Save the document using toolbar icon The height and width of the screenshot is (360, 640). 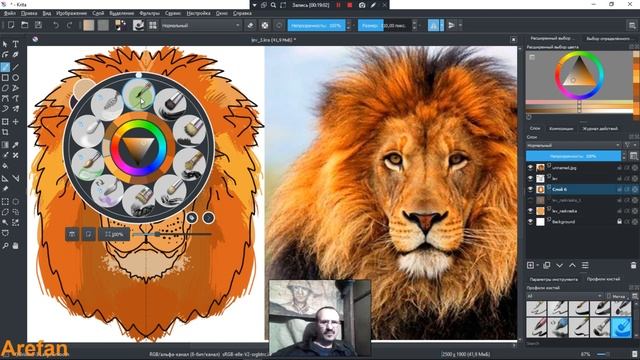[38, 25]
